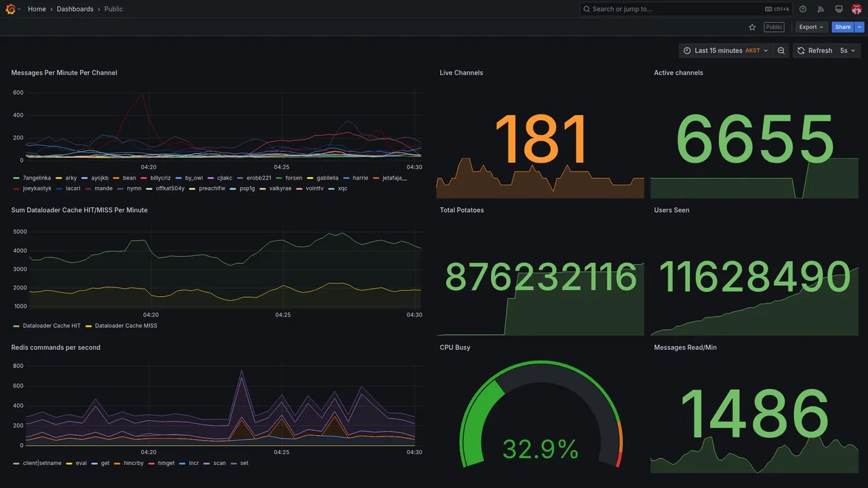Expand the 5s refresh interval dropdown

point(848,51)
